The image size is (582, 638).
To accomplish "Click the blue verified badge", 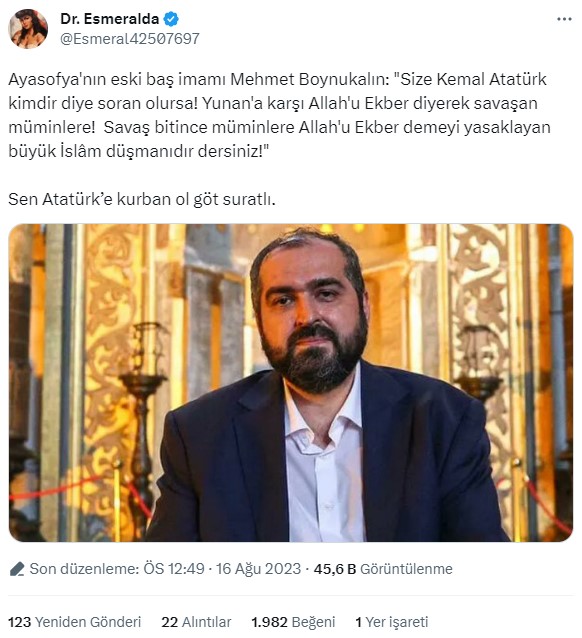I will point(171,19).
